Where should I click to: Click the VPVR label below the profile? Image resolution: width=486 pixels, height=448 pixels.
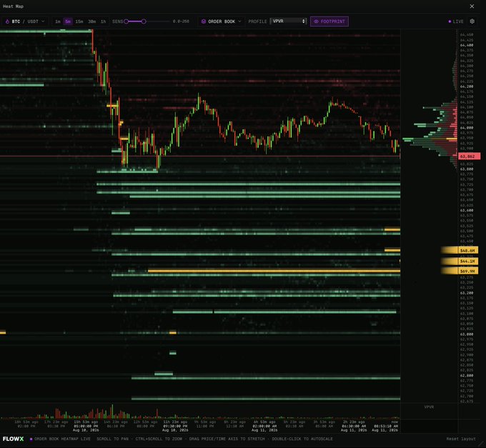point(429,407)
